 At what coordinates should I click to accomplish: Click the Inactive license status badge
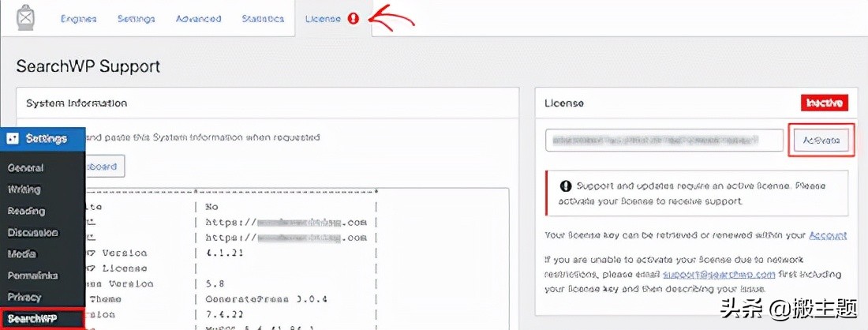(825, 103)
